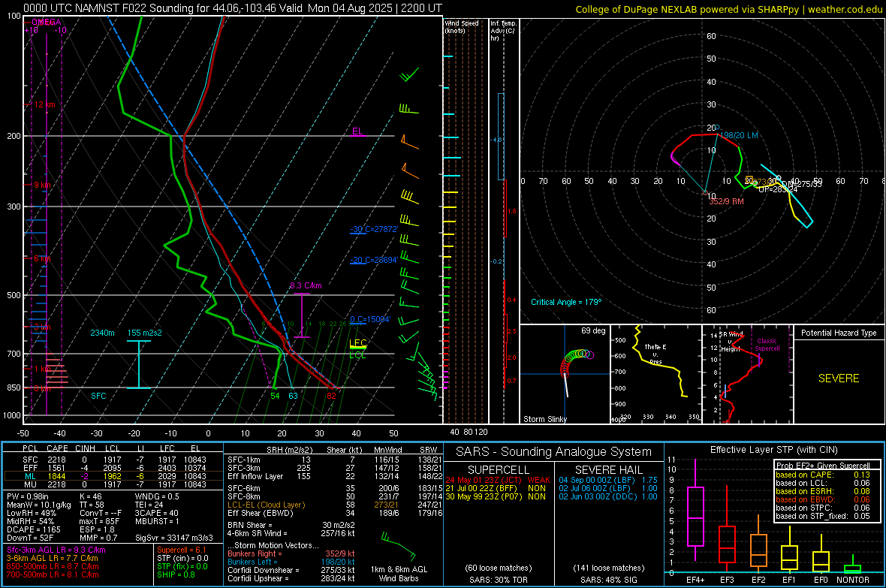The width and height of the screenshot is (886, 588).
Task: Click the Wind Speed (knots) panel header
Action: coord(462,26)
